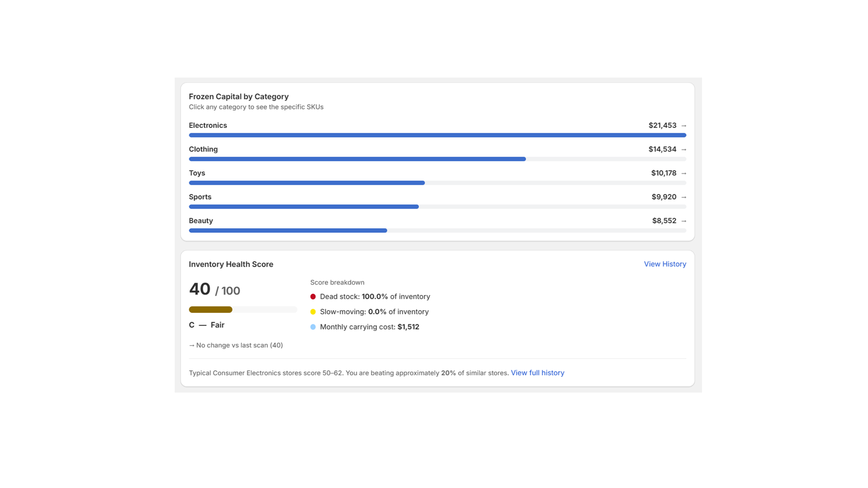Click the arrow beside Beauty $8,552
The height and width of the screenshot is (488, 868).
[684, 221]
